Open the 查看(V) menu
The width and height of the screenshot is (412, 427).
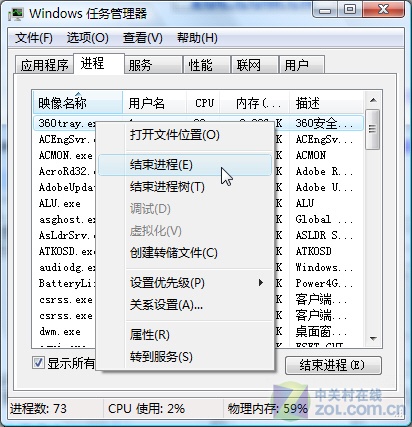coord(143,38)
